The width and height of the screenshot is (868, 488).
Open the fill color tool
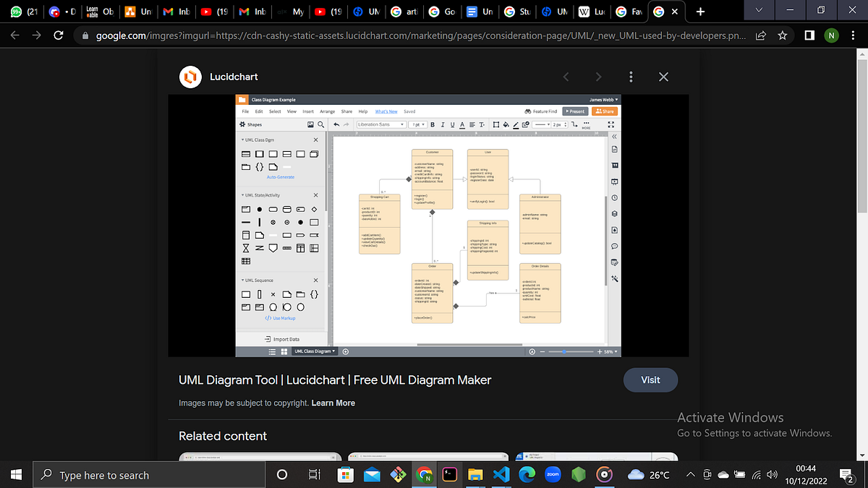(x=506, y=124)
